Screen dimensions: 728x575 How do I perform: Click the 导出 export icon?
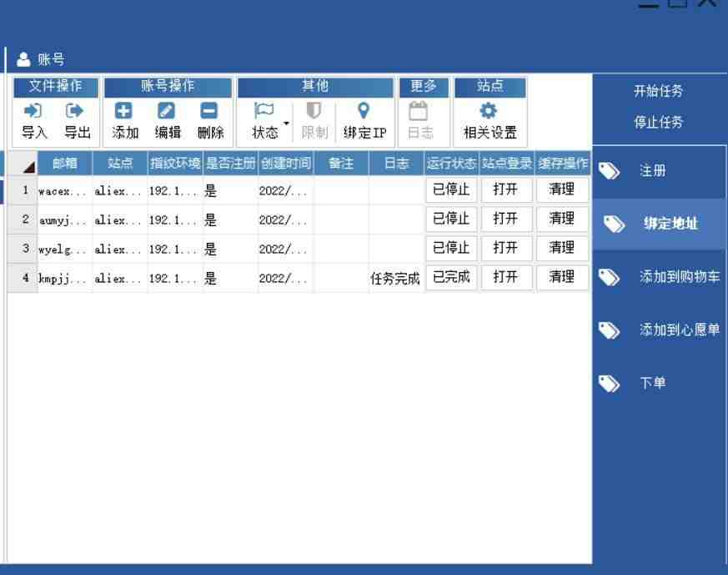pyautogui.click(x=74, y=110)
